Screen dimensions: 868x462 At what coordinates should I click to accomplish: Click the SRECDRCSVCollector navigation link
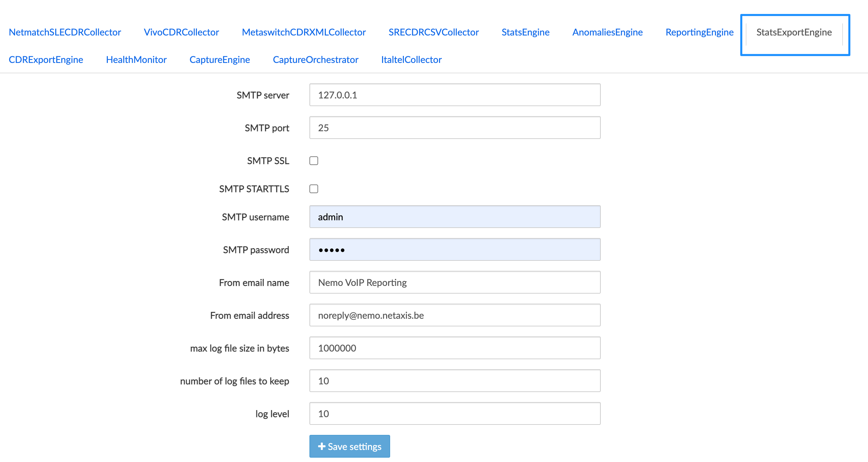tap(433, 32)
